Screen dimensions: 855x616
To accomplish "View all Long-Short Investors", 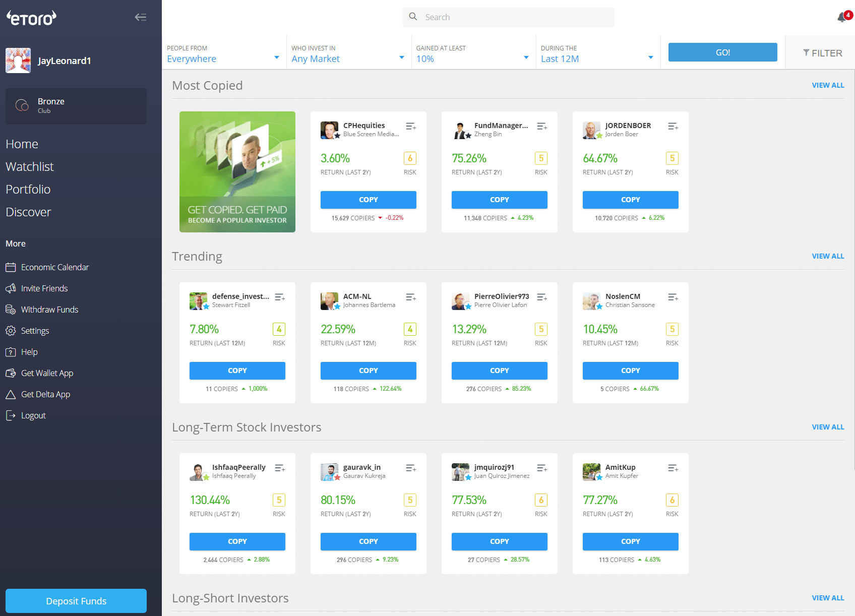I will 828,598.
